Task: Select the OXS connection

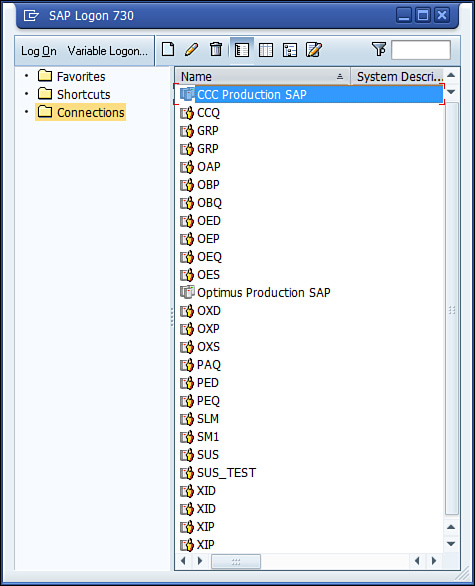Action: (x=208, y=346)
